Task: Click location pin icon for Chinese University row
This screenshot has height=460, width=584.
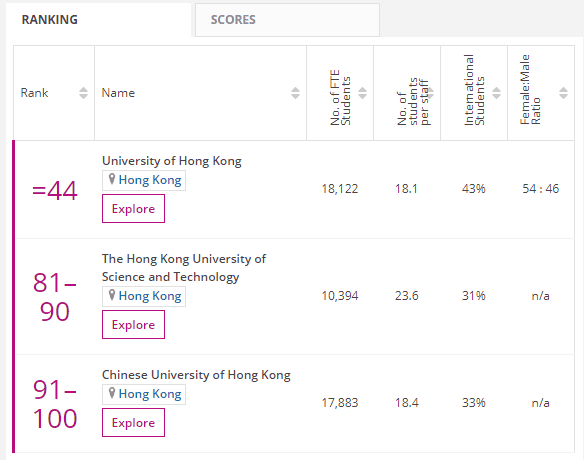Action: 111,393
